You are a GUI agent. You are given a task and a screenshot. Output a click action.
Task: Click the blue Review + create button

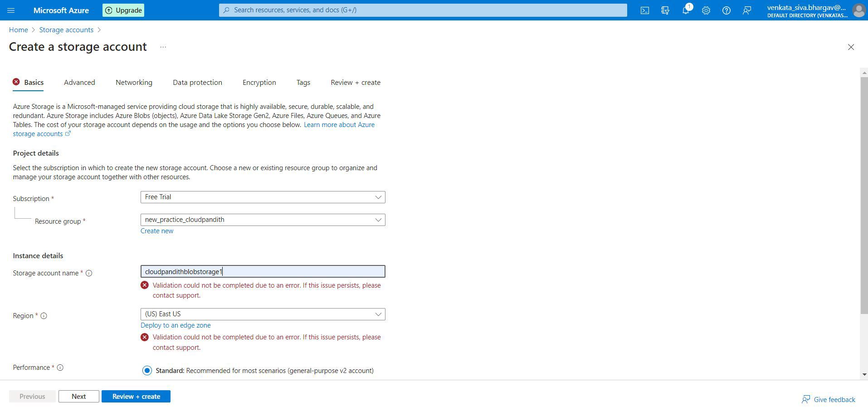click(136, 397)
